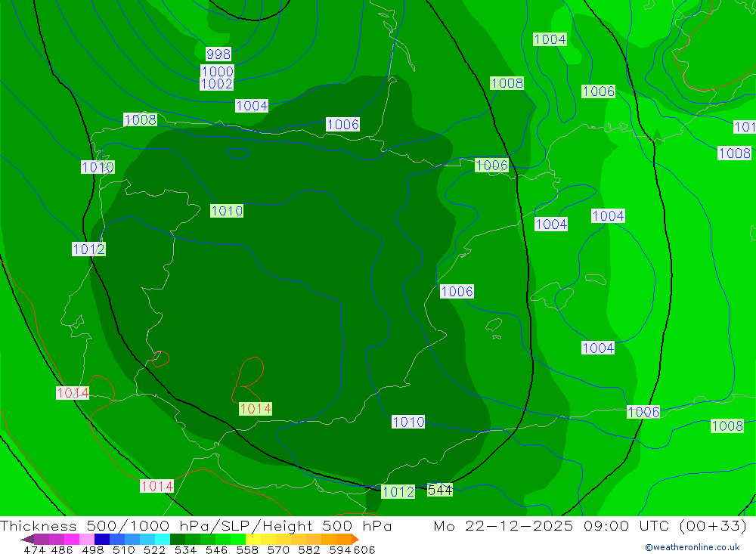The image size is (756, 554).
Task: Click the 998 pressure label
Action: pyautogui.click(x=218, y=54)
